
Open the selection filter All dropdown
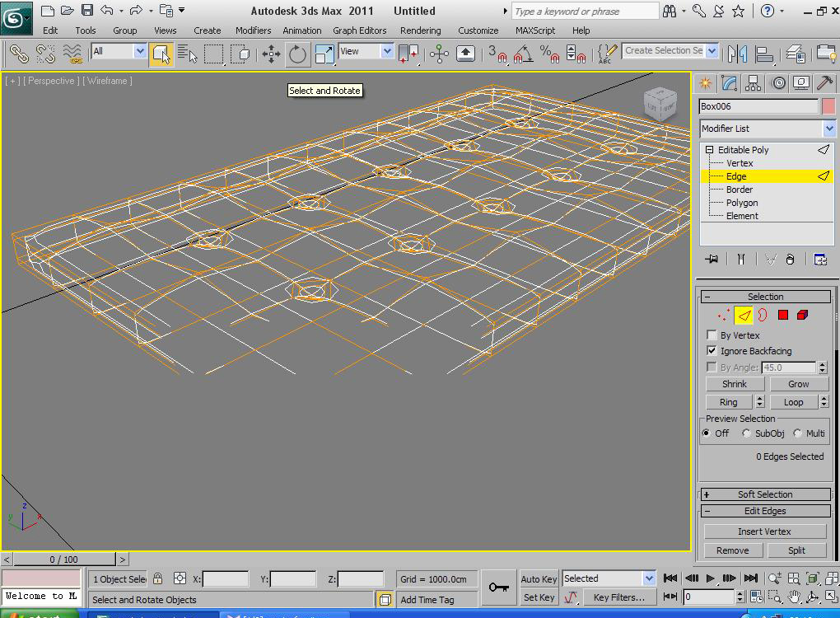tap(140, 51)
